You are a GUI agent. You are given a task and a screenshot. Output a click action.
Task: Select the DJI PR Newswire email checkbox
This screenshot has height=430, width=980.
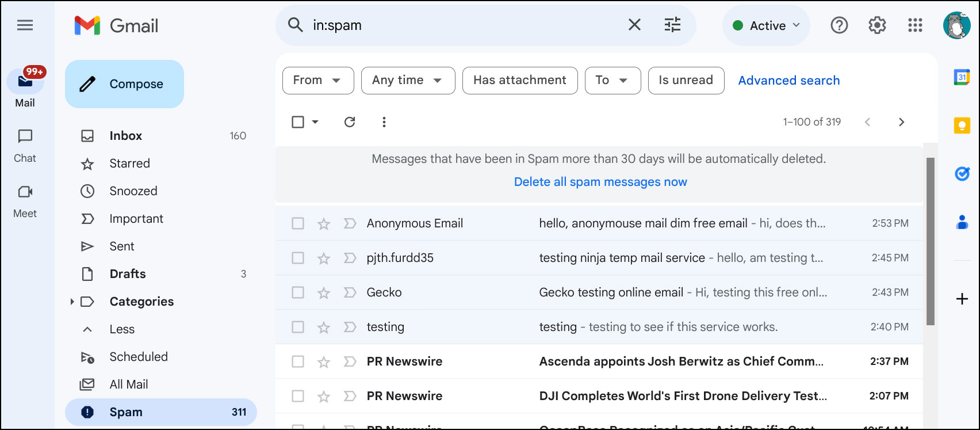[x=298, y=396]
